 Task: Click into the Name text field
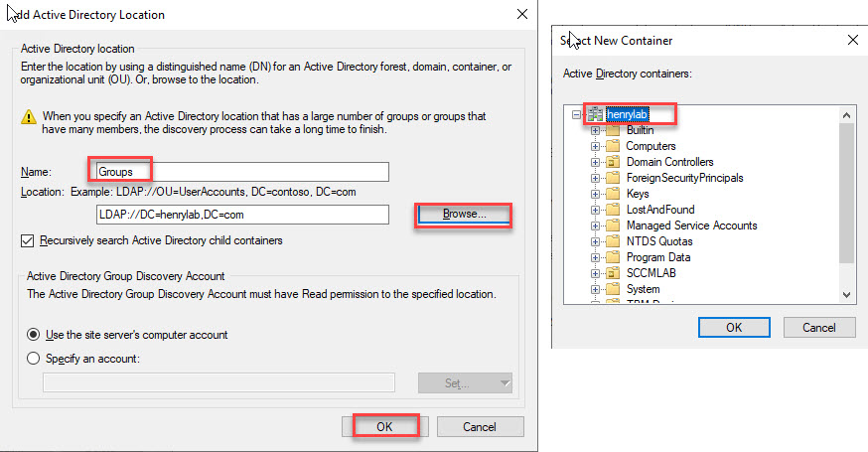click(x=240, y=172)
